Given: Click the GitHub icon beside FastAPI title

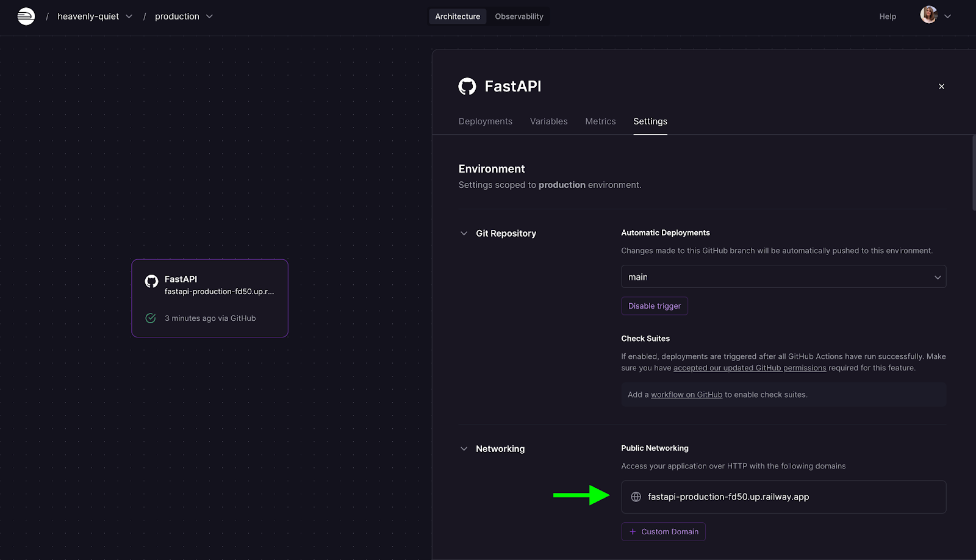Looking at the screenshot, I should pyautogui.click(x=467, y=87).
